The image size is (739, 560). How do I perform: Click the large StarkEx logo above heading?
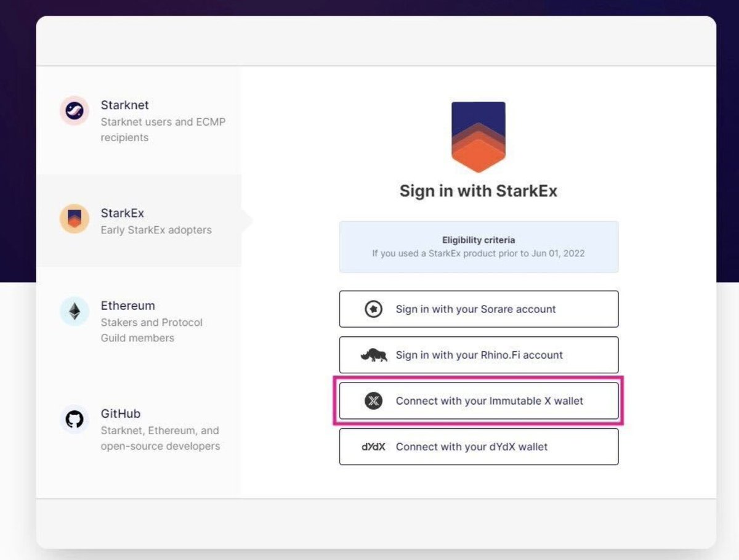pyautogui.click(x=479, y=136)
